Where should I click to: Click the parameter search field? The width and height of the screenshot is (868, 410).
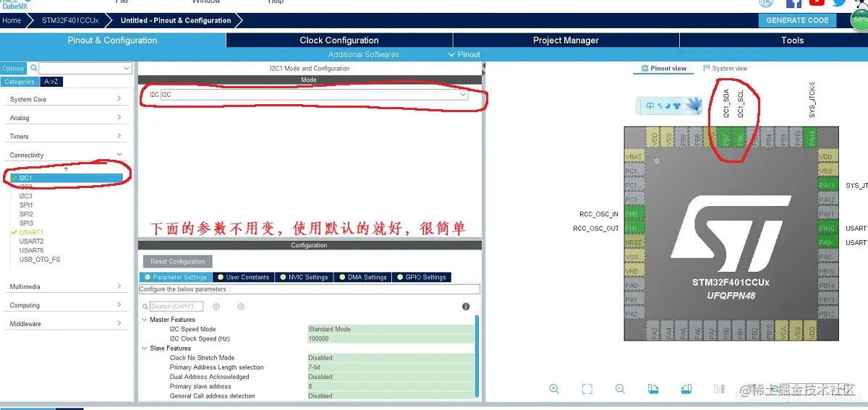pos(176,307)
